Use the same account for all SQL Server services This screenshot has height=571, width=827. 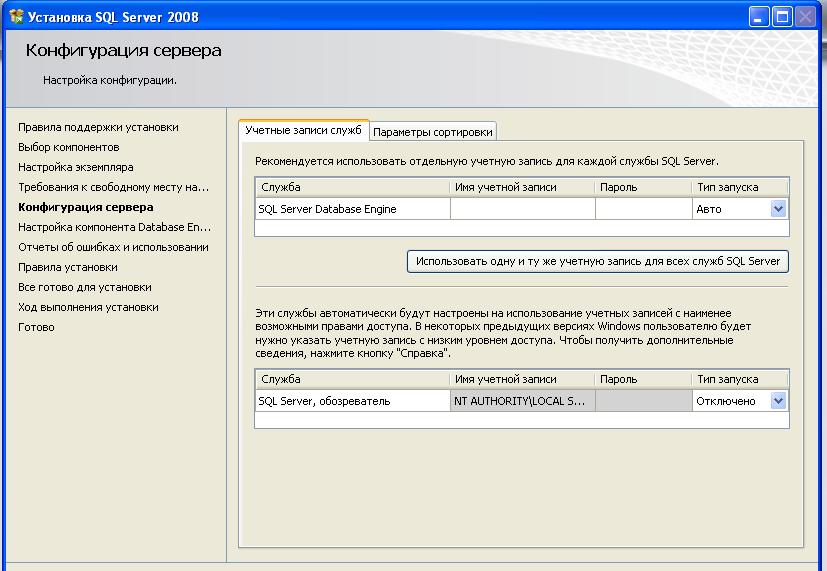[x=598, y=261]
